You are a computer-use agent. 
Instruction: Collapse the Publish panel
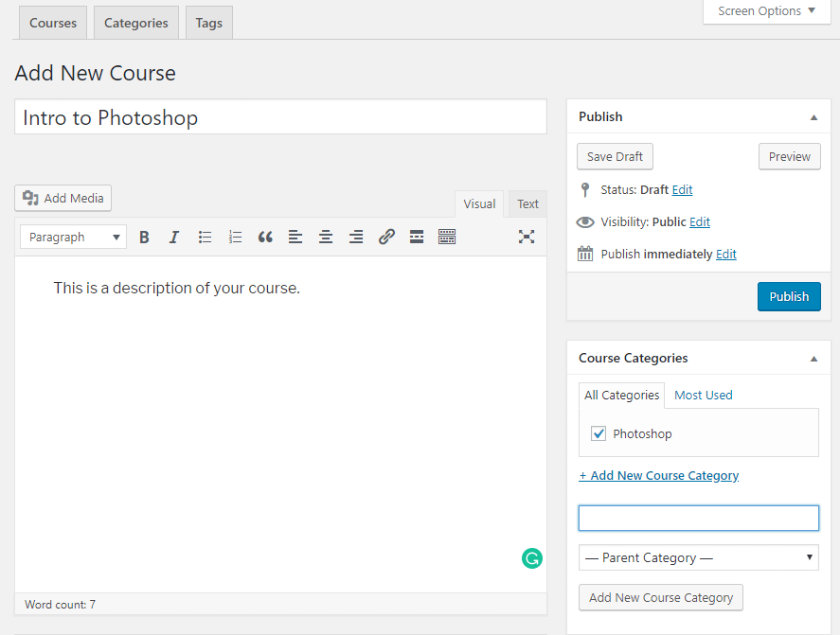pyautogui.click(x=813, y=116)
